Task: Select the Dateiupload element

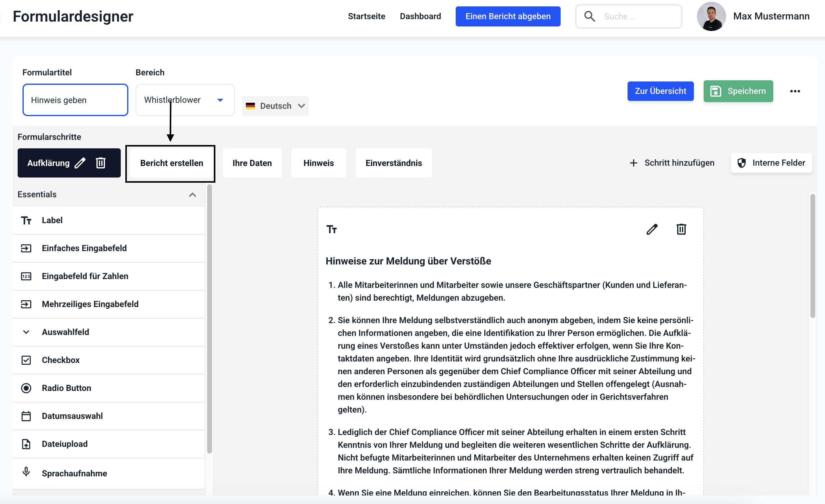Action: [64, 444]
